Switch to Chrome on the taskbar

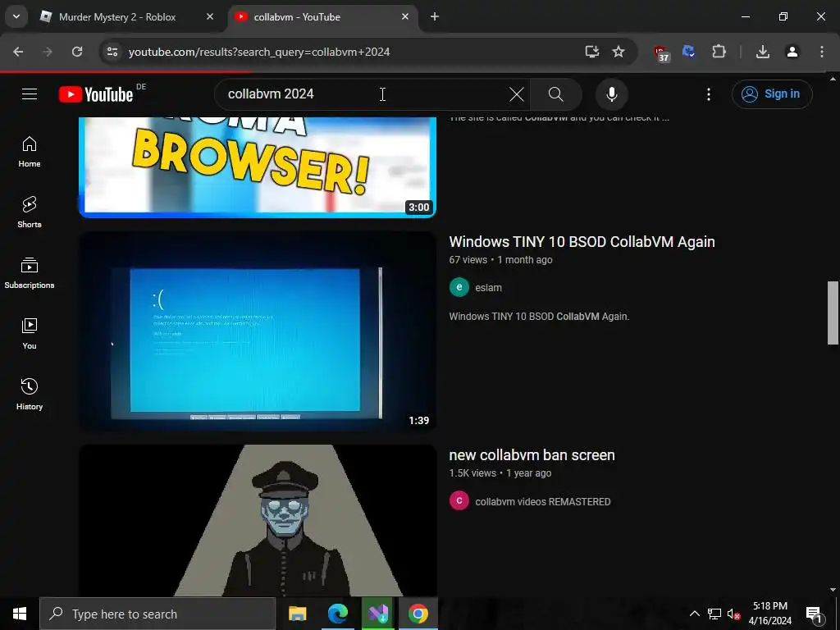[418, 614]
